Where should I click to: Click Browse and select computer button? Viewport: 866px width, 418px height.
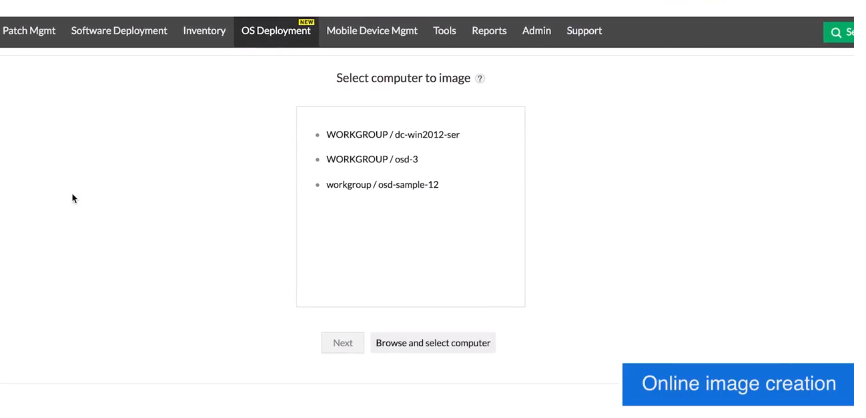coord(433,343)
